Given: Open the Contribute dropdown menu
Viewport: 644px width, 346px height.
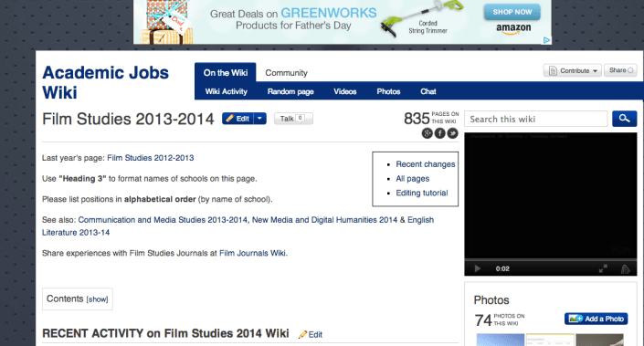Looking at the screenshot, I should pyautogui.click(x=573, y=70).
